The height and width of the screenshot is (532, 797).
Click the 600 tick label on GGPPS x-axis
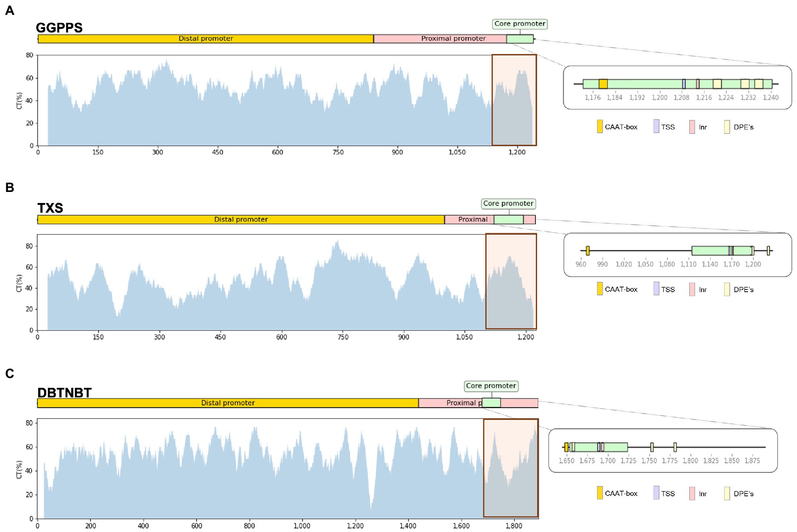278,152
